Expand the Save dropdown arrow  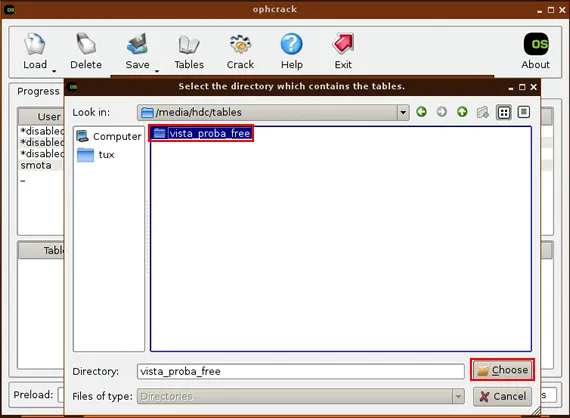point(157,71)
